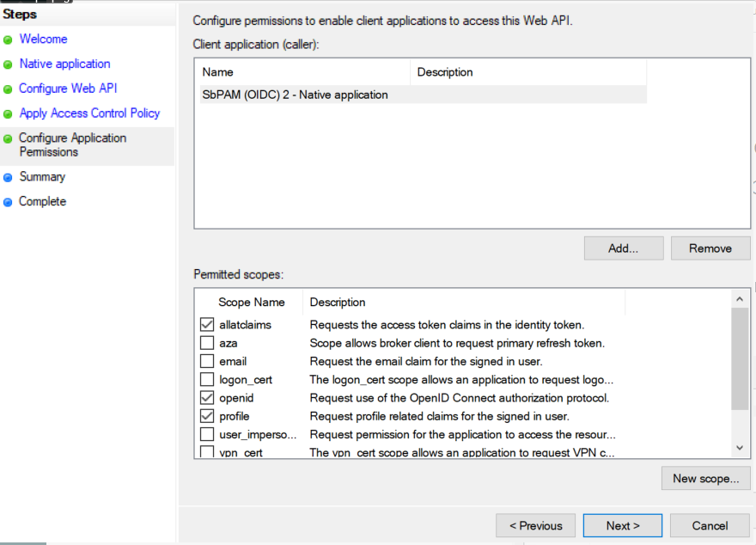756x545 pixels.
Task: Remove the selected client application
Action: (710, 248)
